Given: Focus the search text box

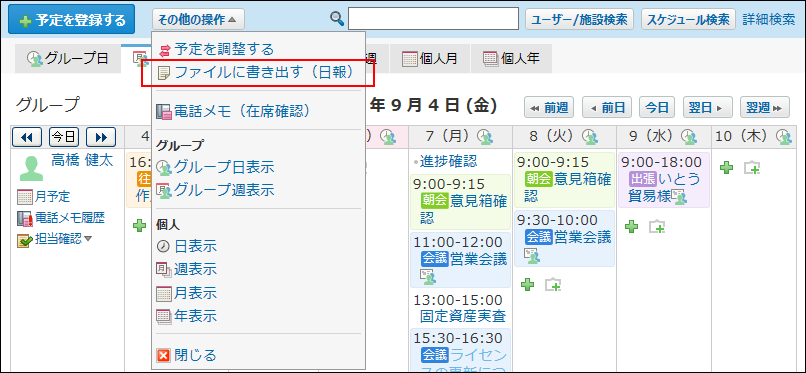Looking at the screenshot, I should click(x=433, y=18).
